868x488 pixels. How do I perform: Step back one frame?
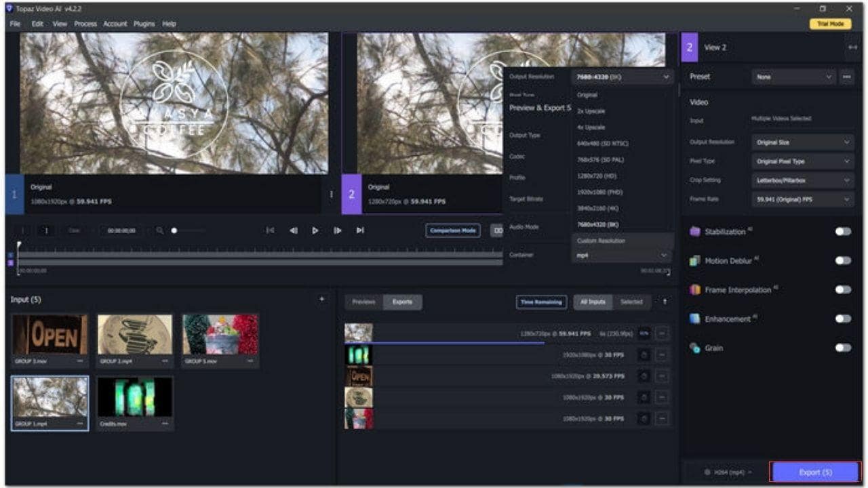point(293,230)
